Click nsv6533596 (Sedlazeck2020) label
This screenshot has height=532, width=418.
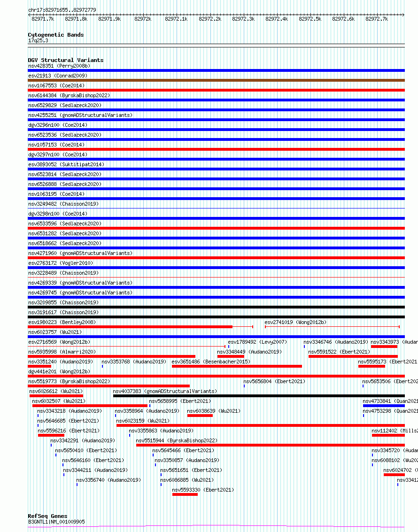tap(65, 223)
